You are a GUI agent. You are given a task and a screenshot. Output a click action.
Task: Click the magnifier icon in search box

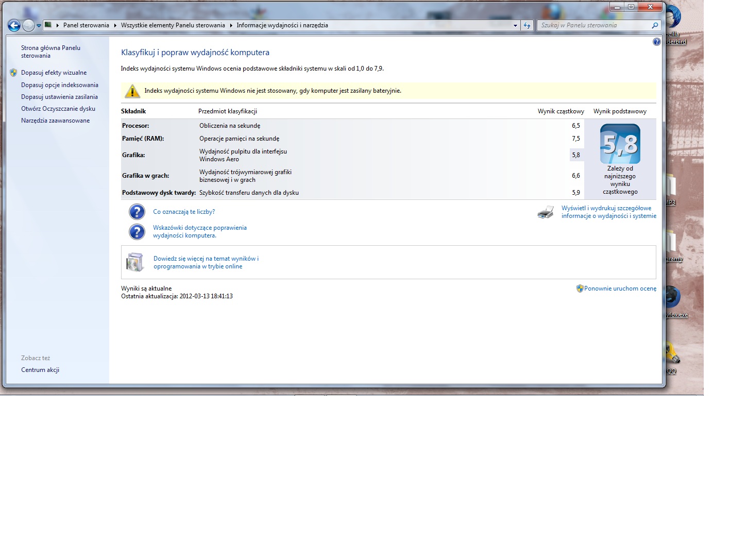[655, 25]
